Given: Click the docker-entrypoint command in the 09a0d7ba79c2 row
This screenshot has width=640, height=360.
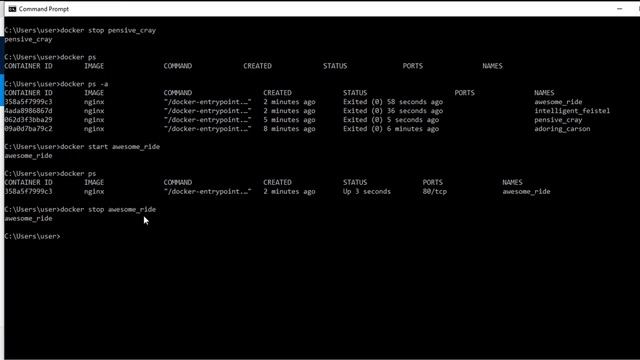Looking at the screenshot, I should click(x=207, y=129).
